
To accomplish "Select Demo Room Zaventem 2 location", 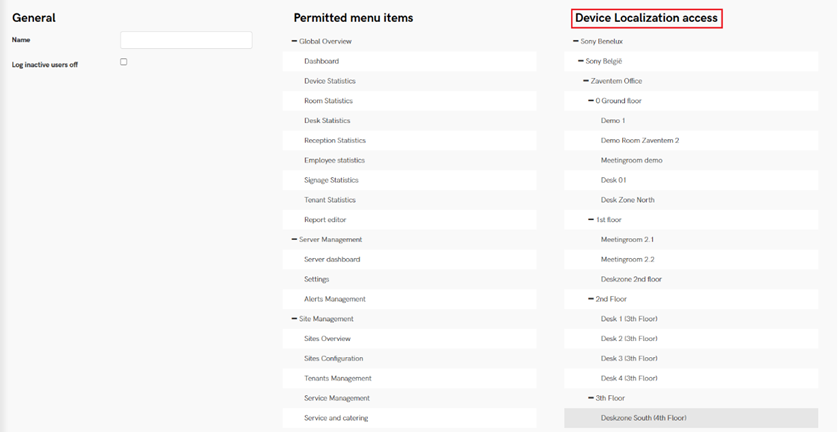I will [639, 141].
